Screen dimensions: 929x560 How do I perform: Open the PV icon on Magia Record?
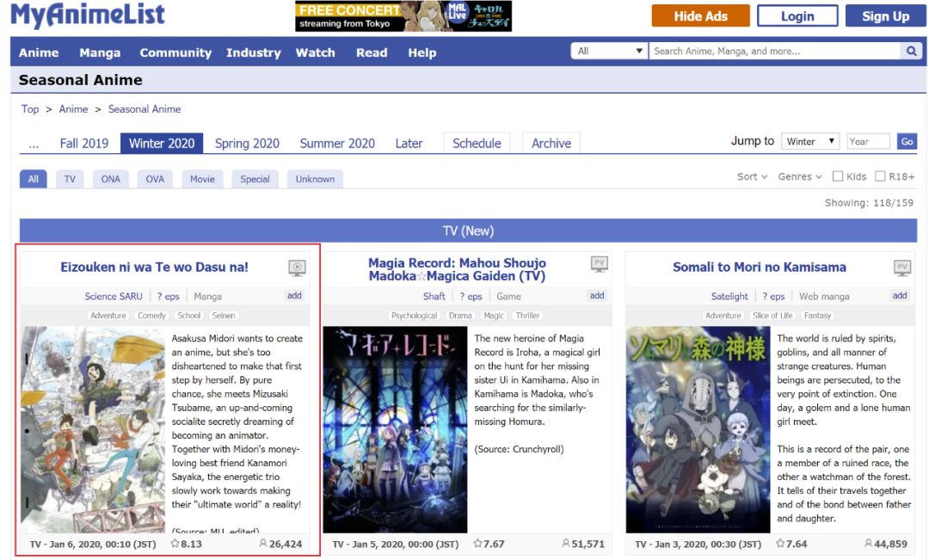[599, 264]
